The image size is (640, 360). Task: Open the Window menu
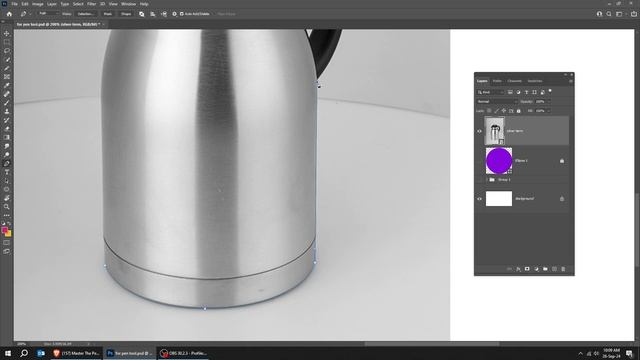pyautogui.click(x=128, y=4)
